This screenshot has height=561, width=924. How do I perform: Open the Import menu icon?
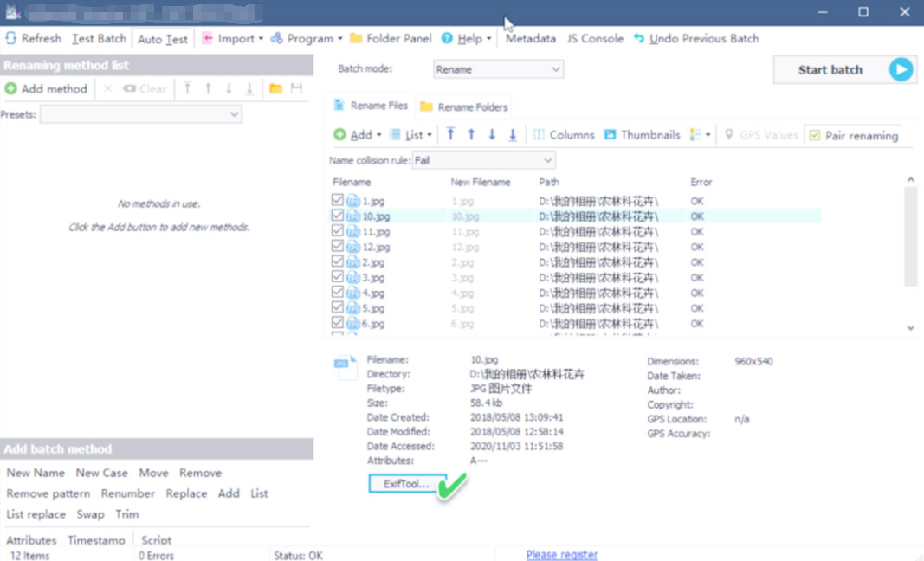[208, 38]
